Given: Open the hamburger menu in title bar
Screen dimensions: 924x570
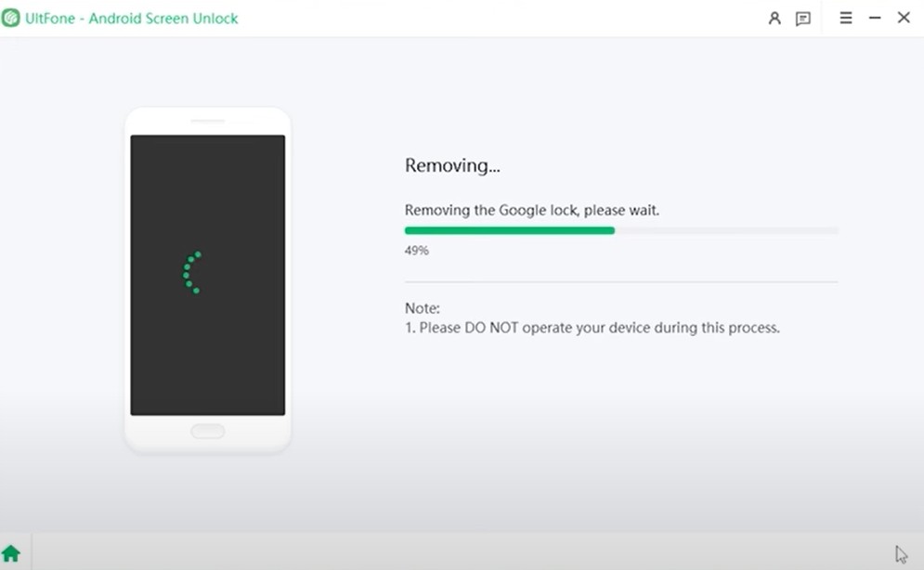Looking at the screenshot, I should pos(846,18).
